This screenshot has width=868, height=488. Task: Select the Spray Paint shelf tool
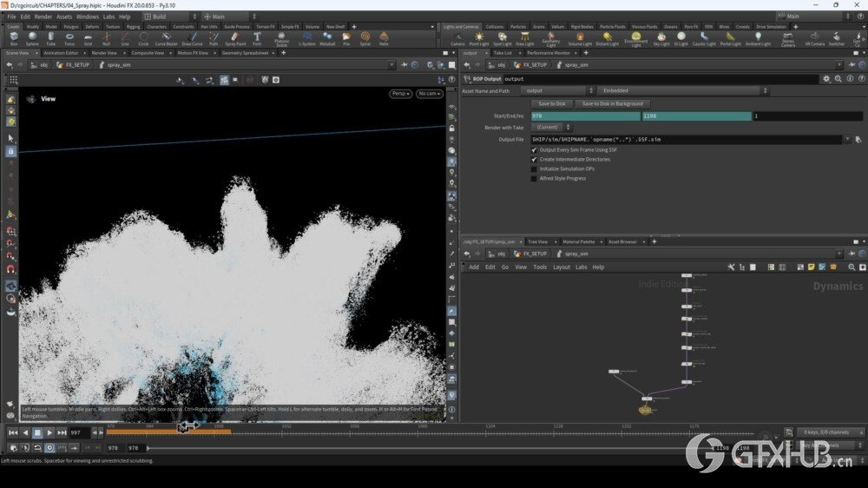[235, 38]
